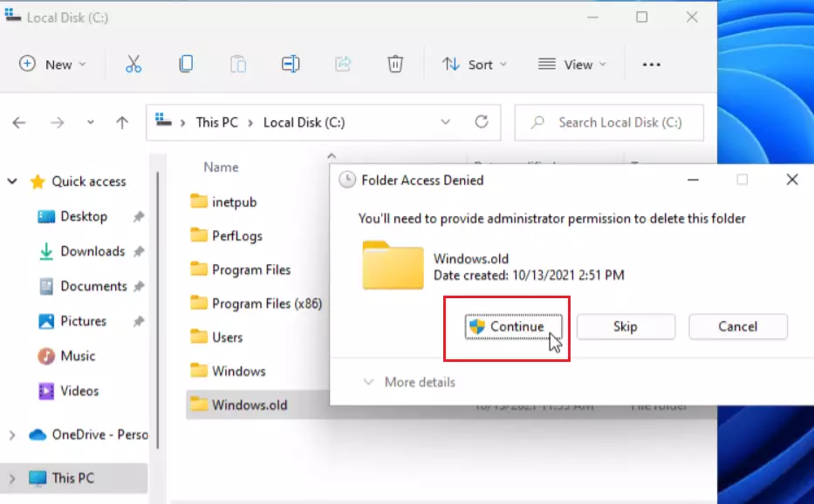
Task: Click the pin icon next to Desktop
Action: pos(139,216)
